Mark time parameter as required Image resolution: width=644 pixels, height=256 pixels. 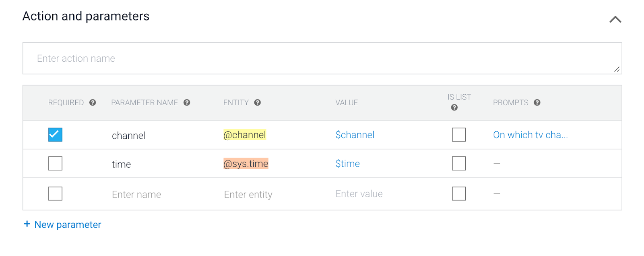(55, 163)
